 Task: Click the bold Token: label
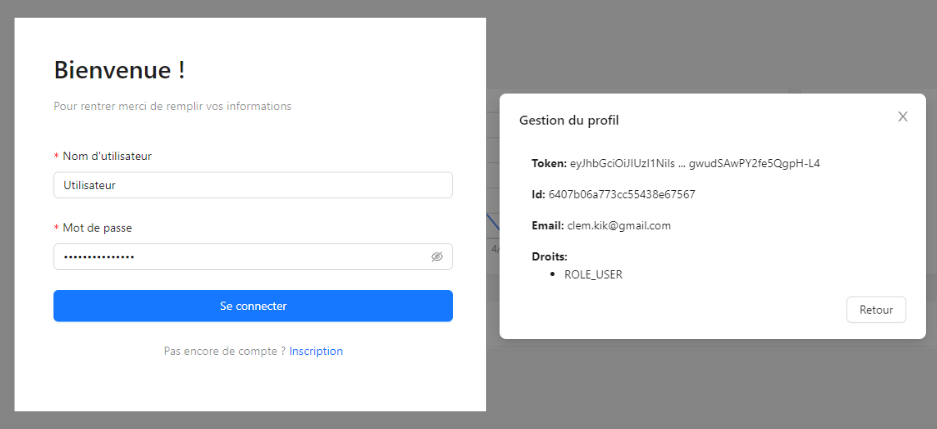point(549,163)
